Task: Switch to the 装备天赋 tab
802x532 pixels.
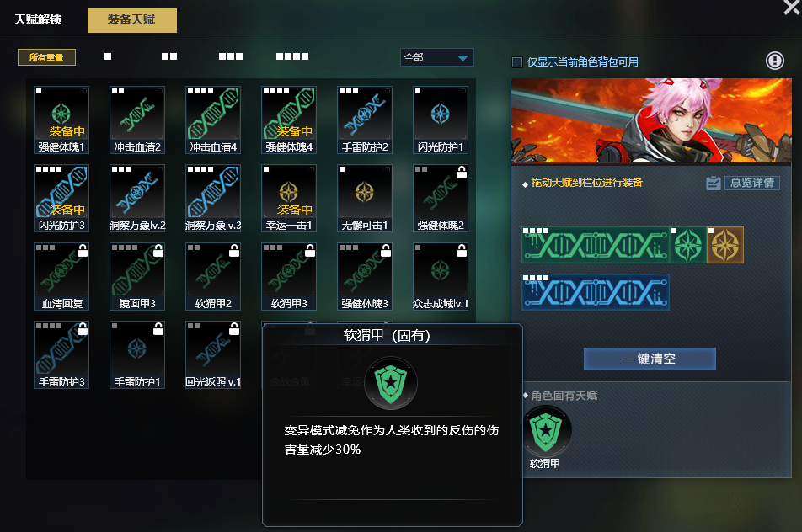Action: click(x=132, y=20)
